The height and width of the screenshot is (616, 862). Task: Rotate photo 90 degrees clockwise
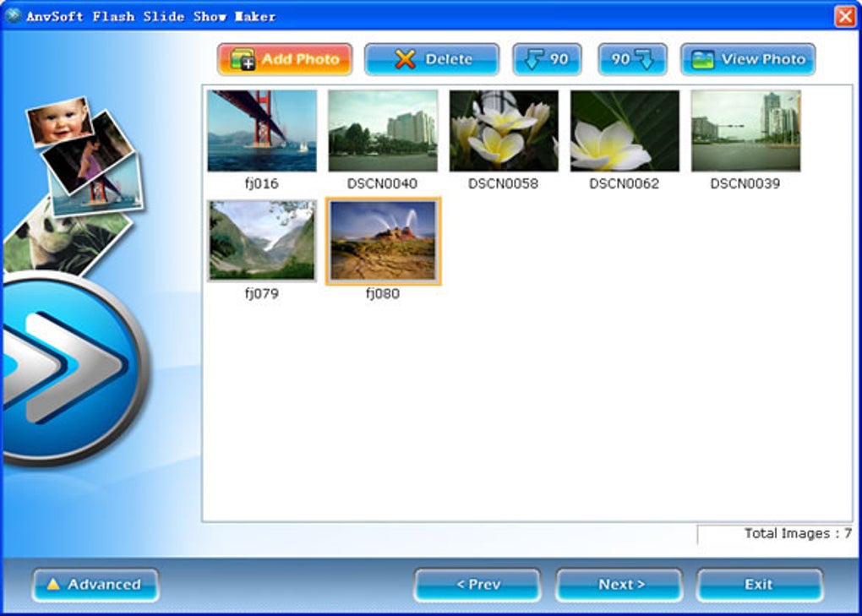tap(632, 59)
